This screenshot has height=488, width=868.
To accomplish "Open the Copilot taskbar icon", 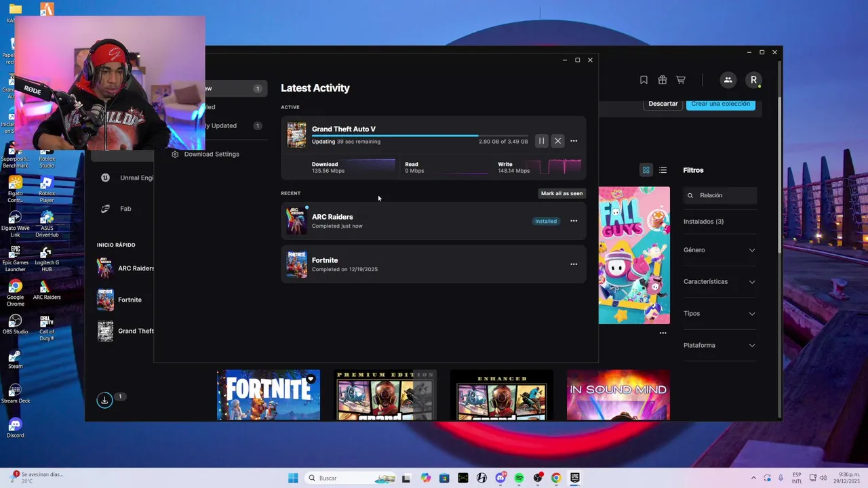I will 425,478.
